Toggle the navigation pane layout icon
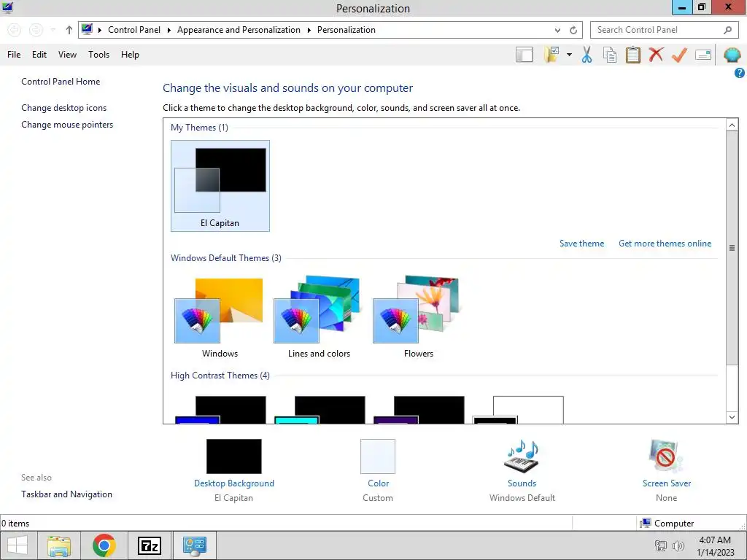Screen dimensions: 747x560 click(524, 55)
